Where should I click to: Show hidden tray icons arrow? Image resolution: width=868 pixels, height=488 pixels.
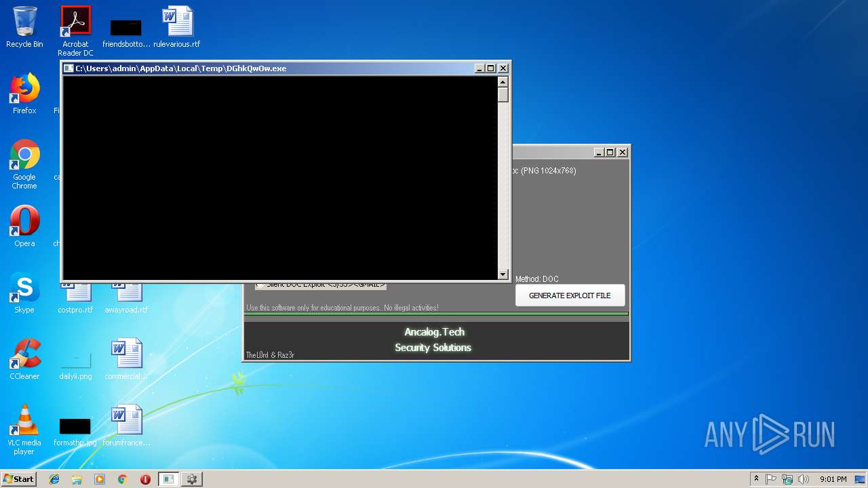click(756, 479)
